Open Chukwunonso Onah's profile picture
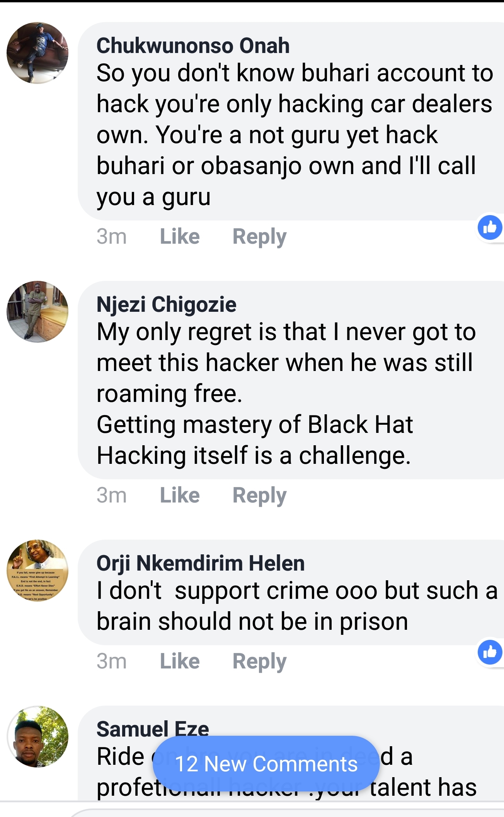The height and width of the screenshot is (817, 504). [37, 53]
